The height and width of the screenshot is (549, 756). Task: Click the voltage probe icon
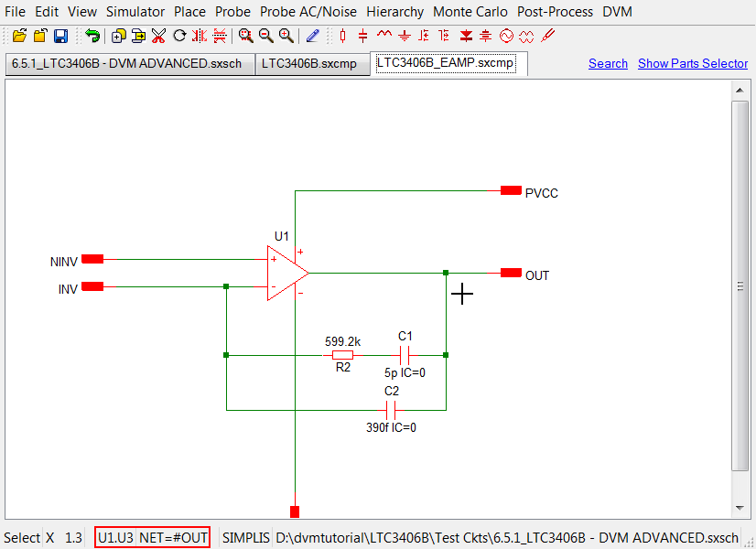click(x=548, y=36)
